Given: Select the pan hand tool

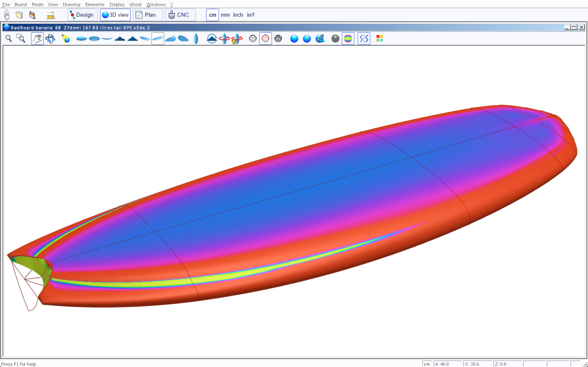Looking at the screenshot, I should click(37, 39).
